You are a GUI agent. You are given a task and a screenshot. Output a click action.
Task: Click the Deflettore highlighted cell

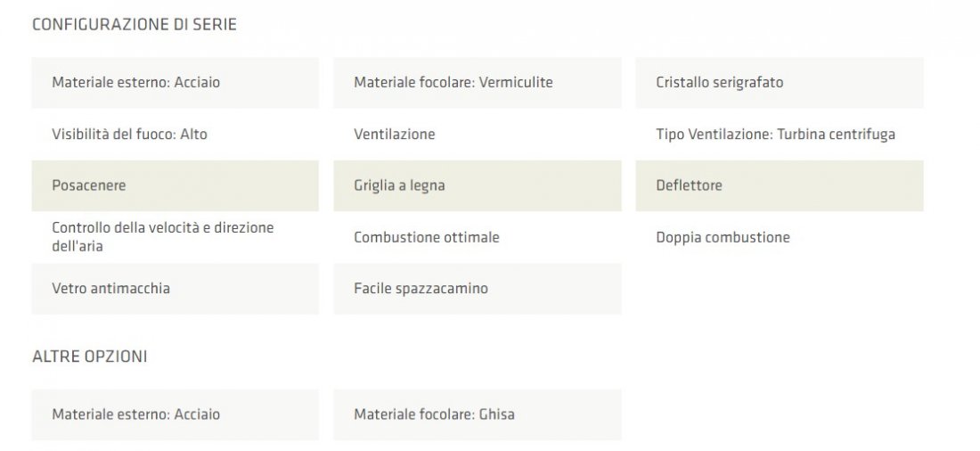[x=779, y=185]
